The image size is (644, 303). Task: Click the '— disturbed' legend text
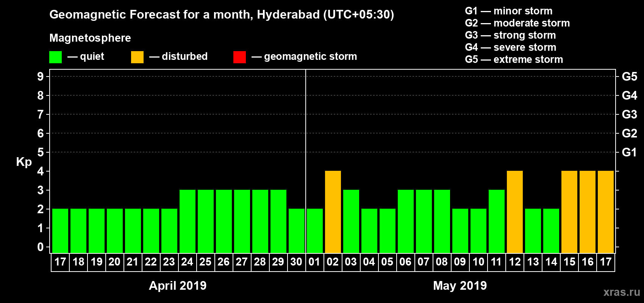178,56
